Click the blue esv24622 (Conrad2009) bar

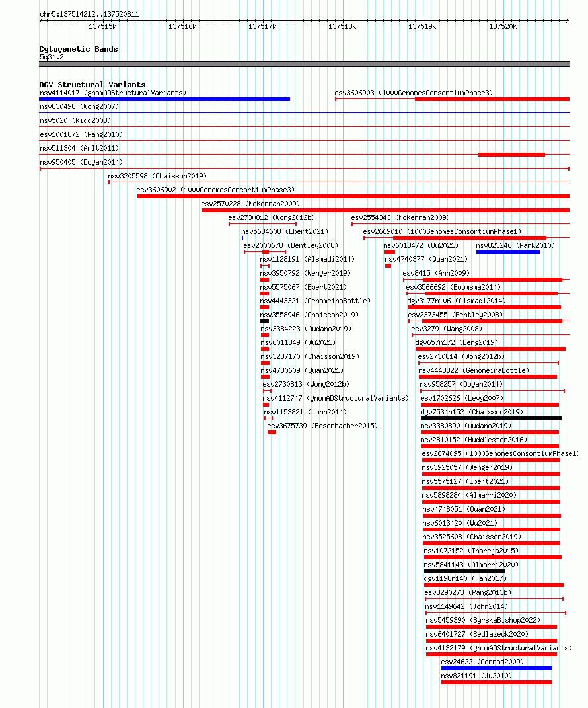click(x=497, y=668)
